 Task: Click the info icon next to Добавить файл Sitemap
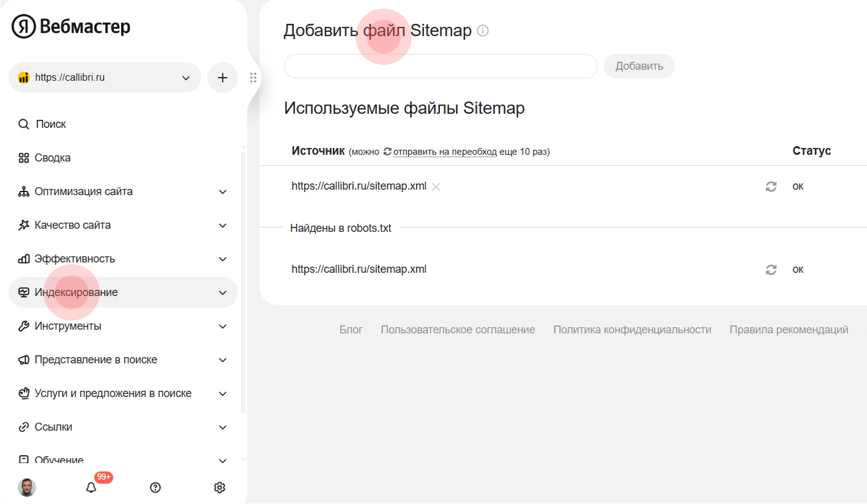pos(483,31)
